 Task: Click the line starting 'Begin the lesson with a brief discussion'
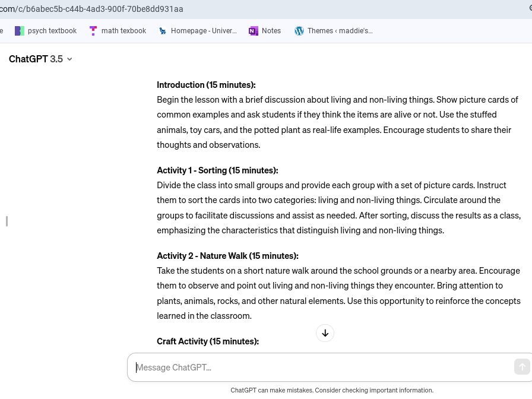point(337,100)
